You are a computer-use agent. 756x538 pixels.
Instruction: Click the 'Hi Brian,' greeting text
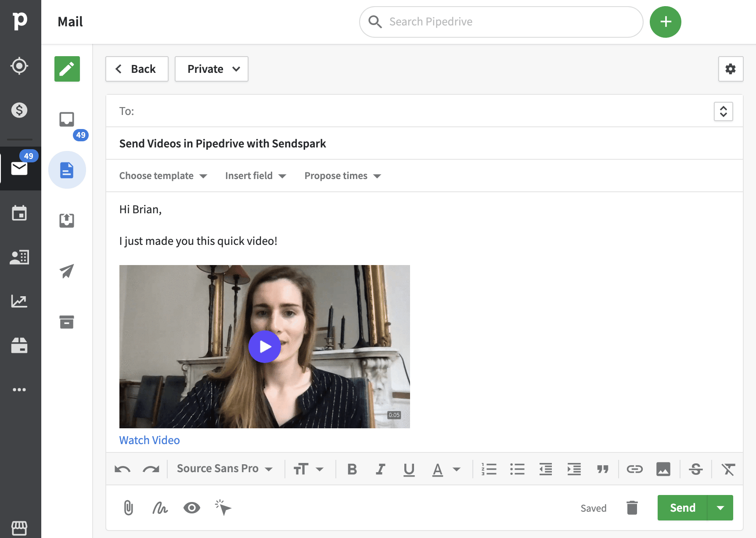click(x=140, y=209)
